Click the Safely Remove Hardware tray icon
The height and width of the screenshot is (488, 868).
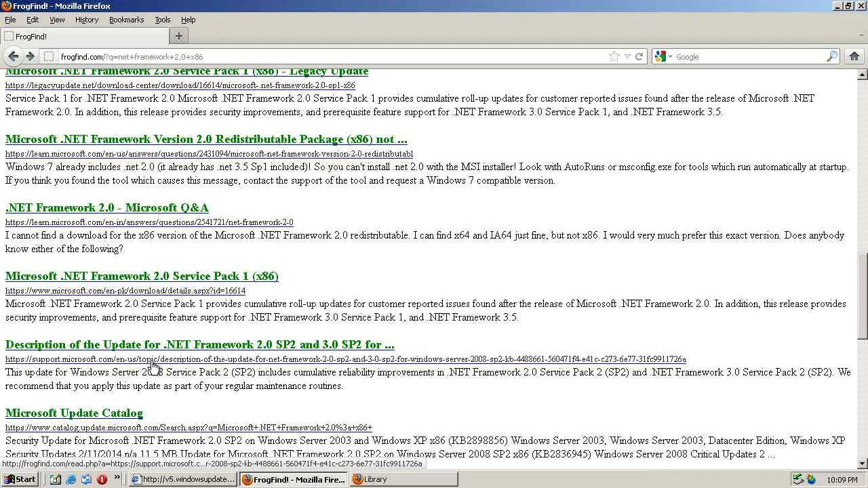tap(799, 480)
